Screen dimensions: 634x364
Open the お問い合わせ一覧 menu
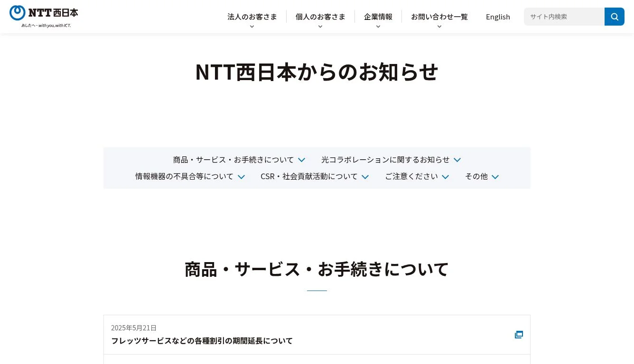[439, 17]
